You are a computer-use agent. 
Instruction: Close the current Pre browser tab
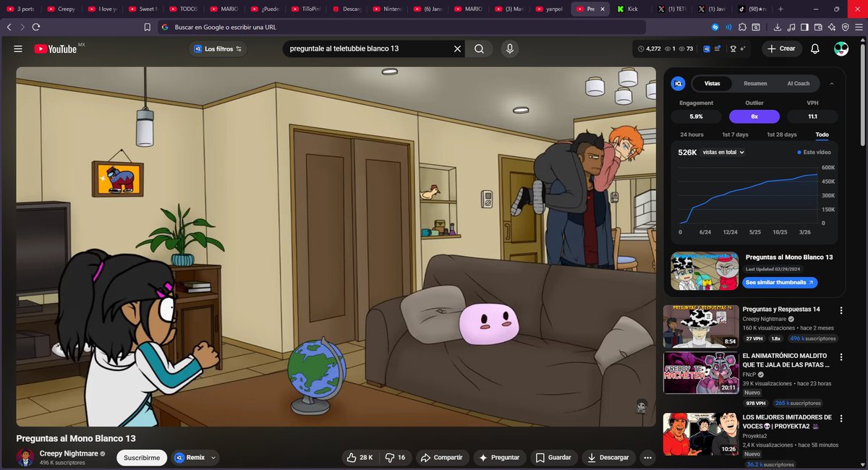point(604,9)
